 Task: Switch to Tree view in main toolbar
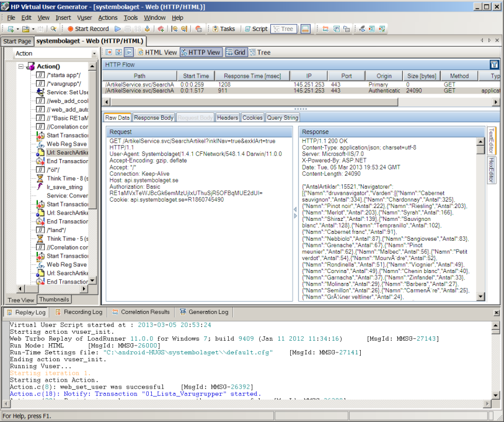283,29
